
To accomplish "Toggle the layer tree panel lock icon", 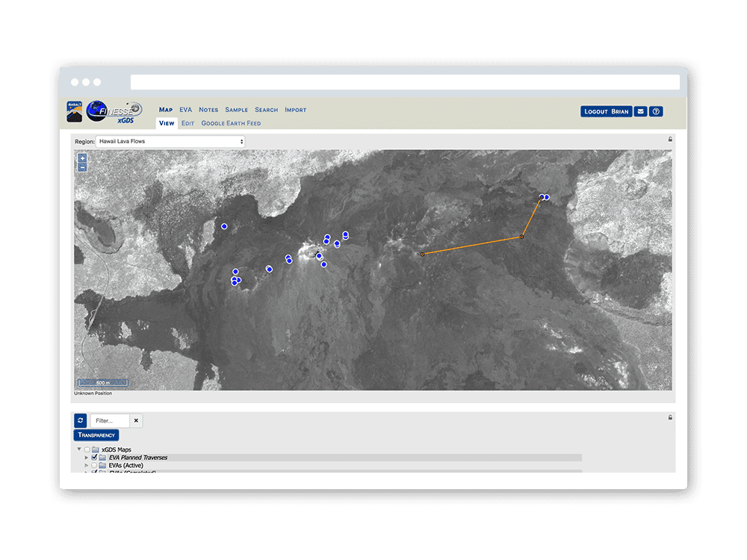I will pyautogui.click(x=670, y=417).
